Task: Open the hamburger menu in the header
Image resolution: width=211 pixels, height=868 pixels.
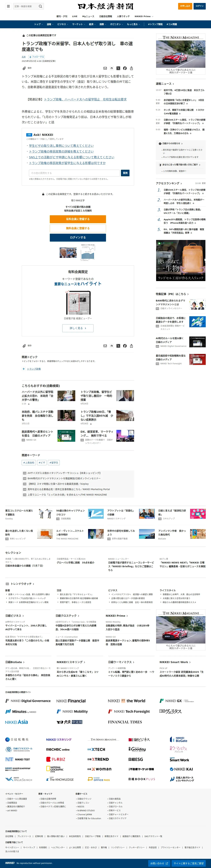Action: [x=8, y=6]
